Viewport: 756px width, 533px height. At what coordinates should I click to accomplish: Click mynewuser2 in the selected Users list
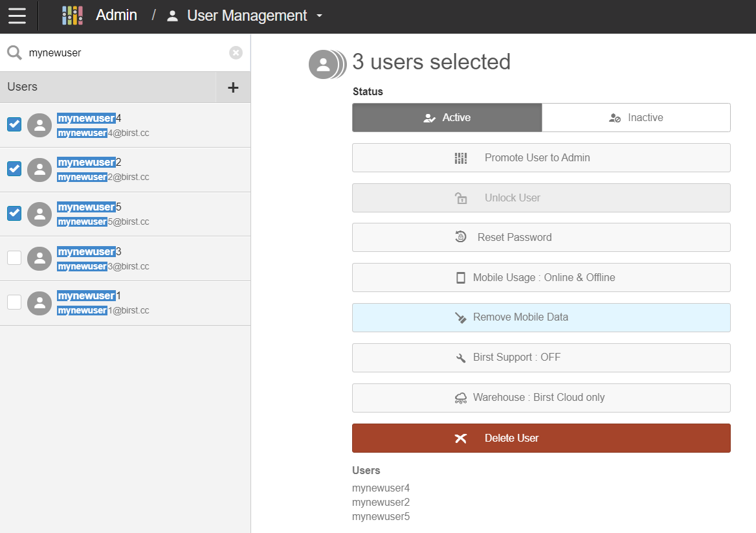pyautogui.click(x=381, y=502)
